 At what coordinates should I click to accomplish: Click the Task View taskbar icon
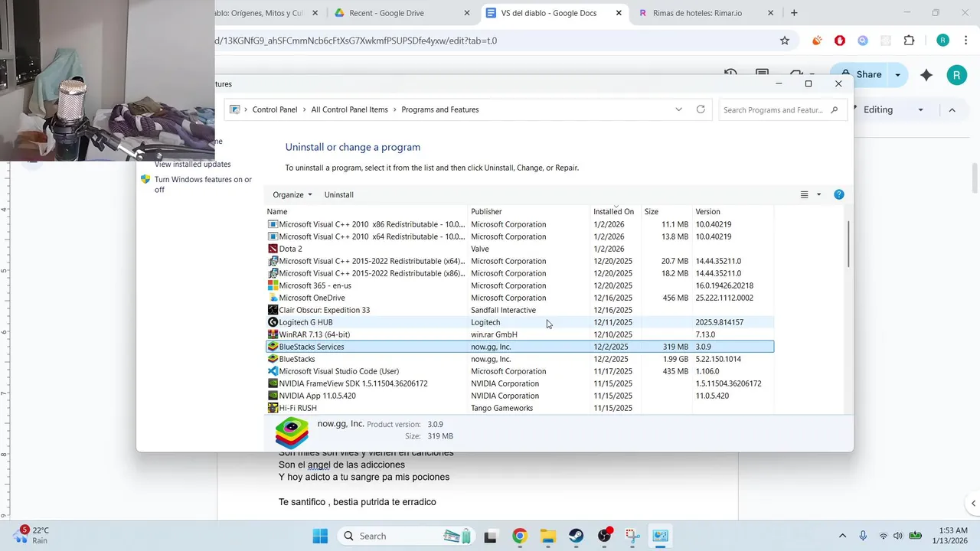click(491, 536)
